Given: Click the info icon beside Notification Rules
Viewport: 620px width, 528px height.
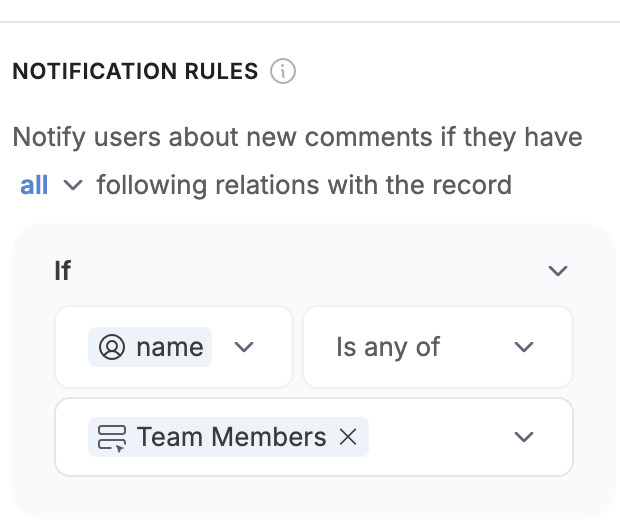Looking at the screenshot, I should click(283, 72).
